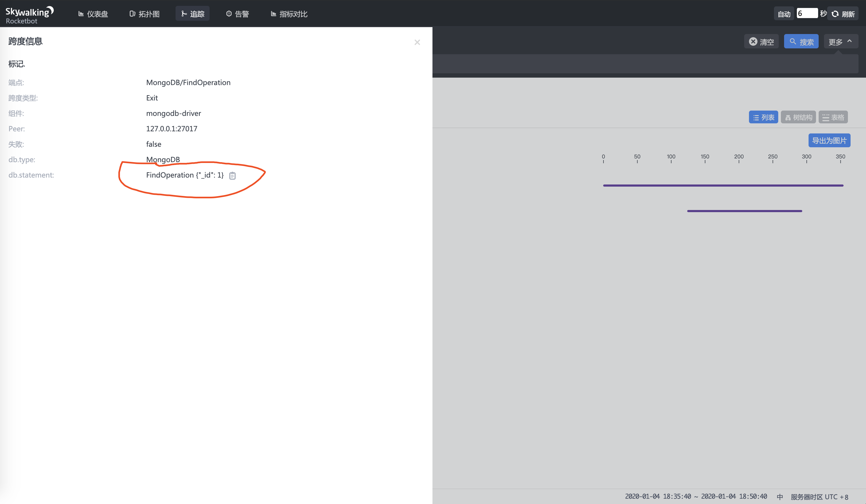This screenshot has height=504, width=866.
Task: Open the 仪表盘 dashboard tab
Action: tap(93, 14)
